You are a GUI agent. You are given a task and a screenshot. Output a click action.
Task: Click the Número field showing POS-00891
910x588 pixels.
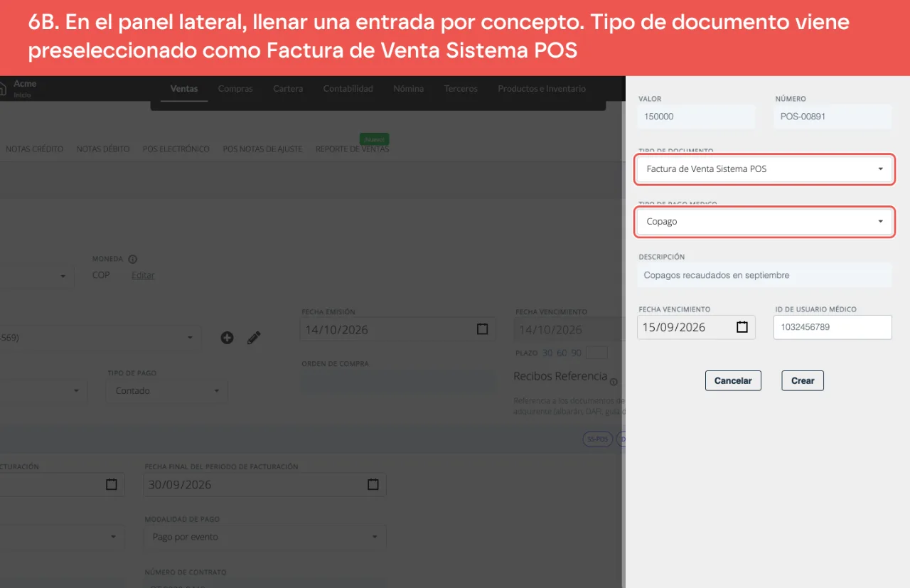pos(833,117)
